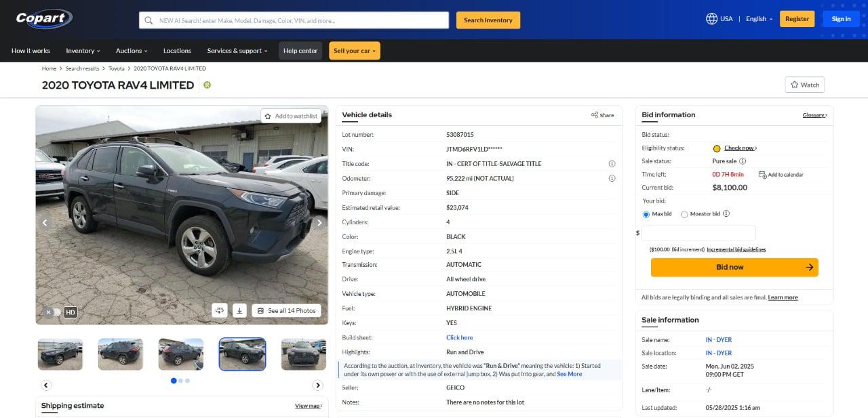Open info icon next to Pure sale

(x=743, y=161)
